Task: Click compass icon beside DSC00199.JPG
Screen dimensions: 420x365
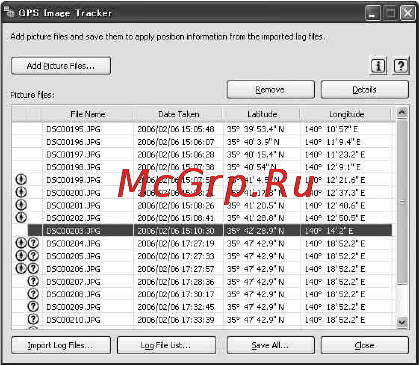Action: (21, 180)
